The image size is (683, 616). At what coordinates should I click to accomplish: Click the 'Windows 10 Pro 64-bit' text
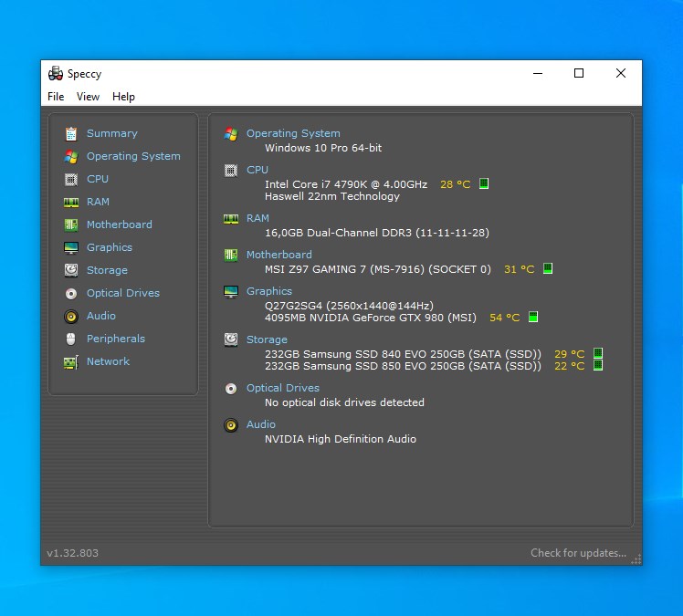[323, 148]
